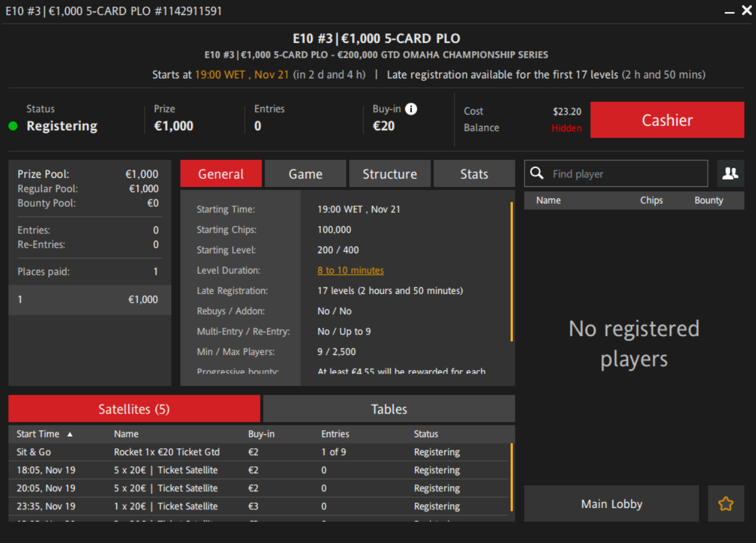This screenshot has height=543, width=756.
Task: Click the players group icon button
Action: 730,174
